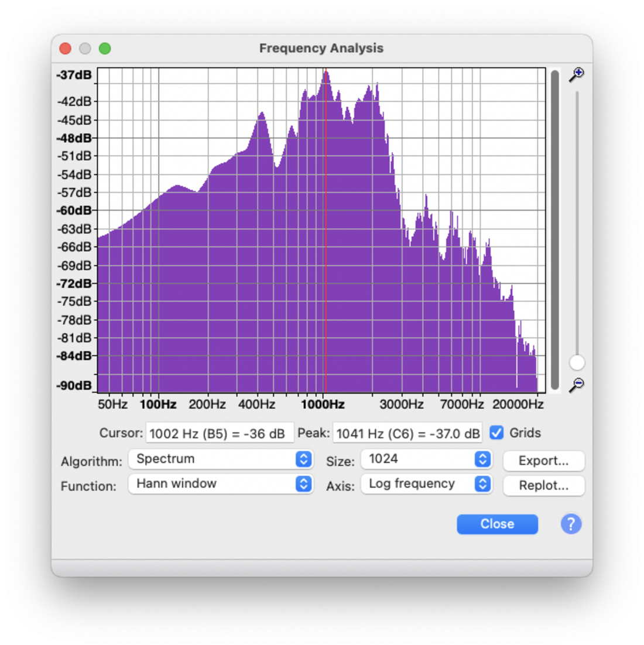Expand the Function dropdown showing Hann window
Screen dimensions: 644x645
(x=220, y=484)
